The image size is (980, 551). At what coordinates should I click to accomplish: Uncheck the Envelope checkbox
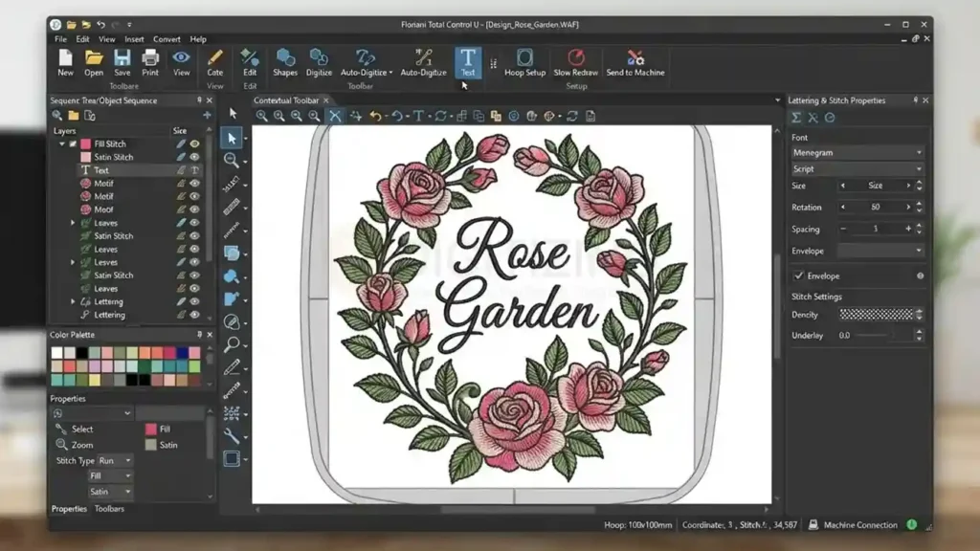(799, 275)
